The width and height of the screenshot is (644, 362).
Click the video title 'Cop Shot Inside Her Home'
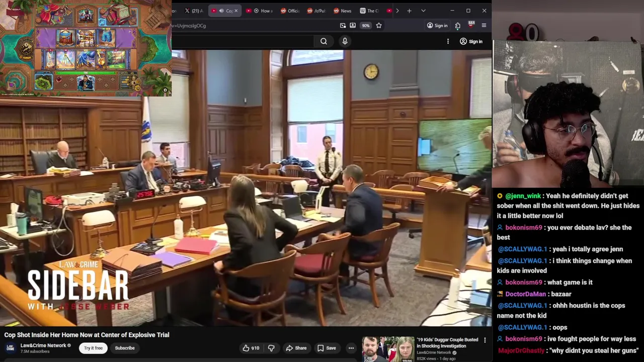[87, 335]
